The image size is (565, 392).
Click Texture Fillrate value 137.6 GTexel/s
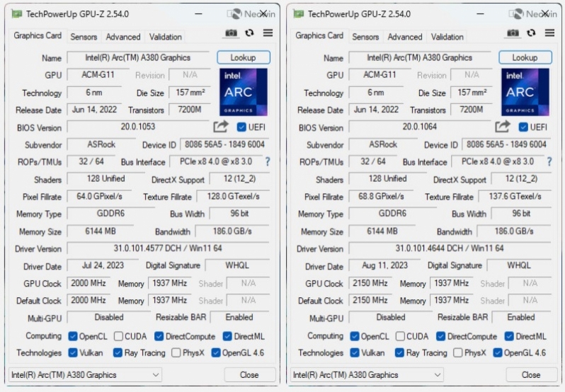coord(515,197)
